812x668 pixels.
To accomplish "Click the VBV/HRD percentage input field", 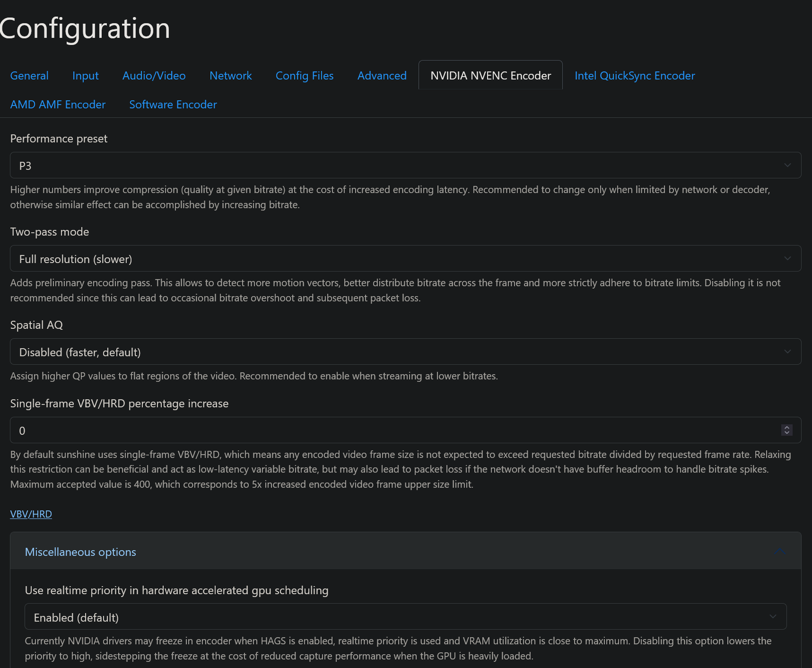I will [406, 430].
